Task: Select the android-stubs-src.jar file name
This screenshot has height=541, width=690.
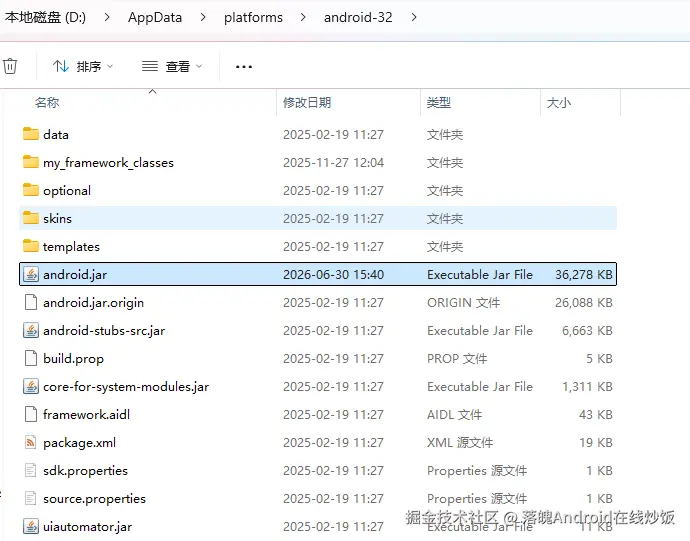Action: tap(104, 331)
